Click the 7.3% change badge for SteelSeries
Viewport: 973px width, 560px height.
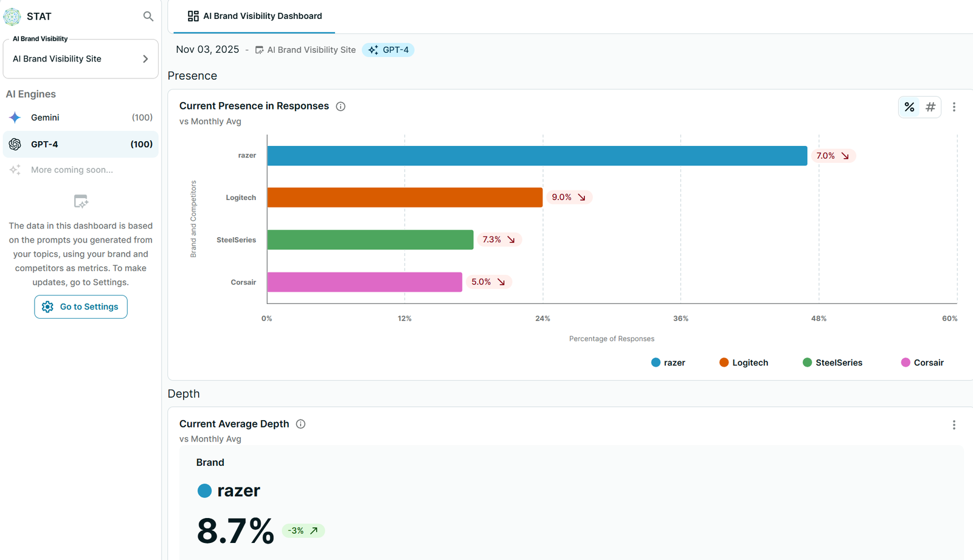point(499,240)
